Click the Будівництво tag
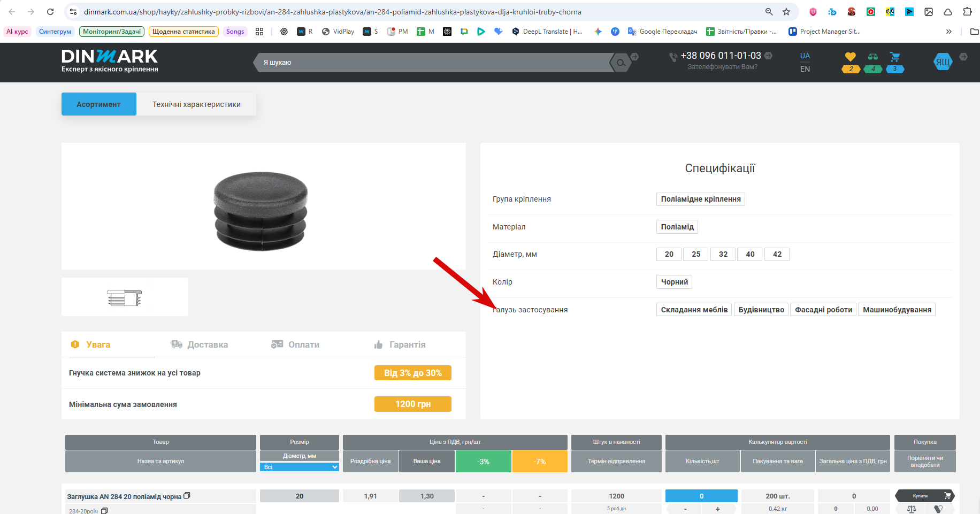This screenshot has width=980, height=514. tap(761, 310)
